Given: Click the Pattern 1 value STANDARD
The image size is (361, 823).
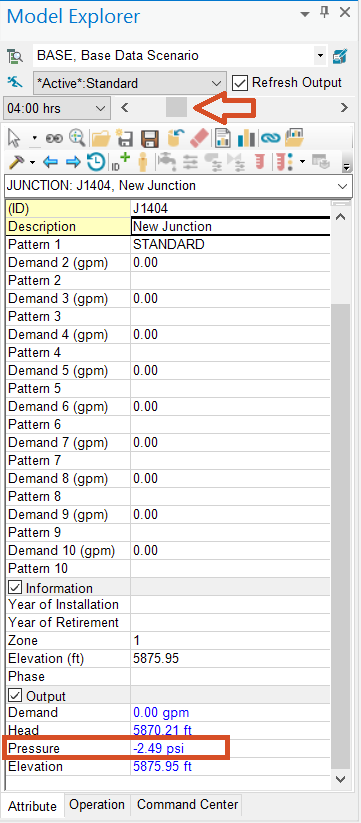Looking at the screenshot, I should [231, 245].
